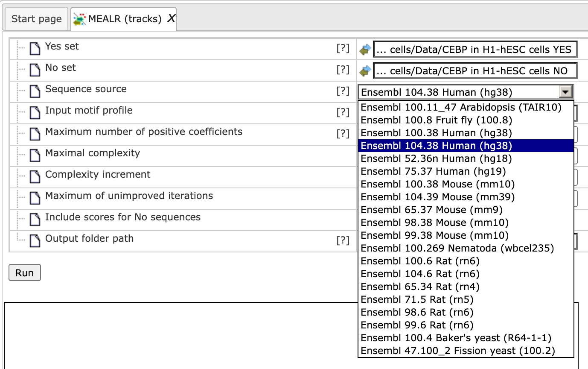Choose Ensembl 99.38 Mouse (mm10)
588x369 pixels.
tap(466, 235)
